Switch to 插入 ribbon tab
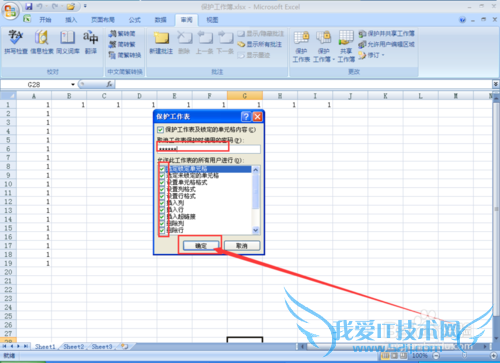The width and height of the screenshot is (500, 363). 71,20
